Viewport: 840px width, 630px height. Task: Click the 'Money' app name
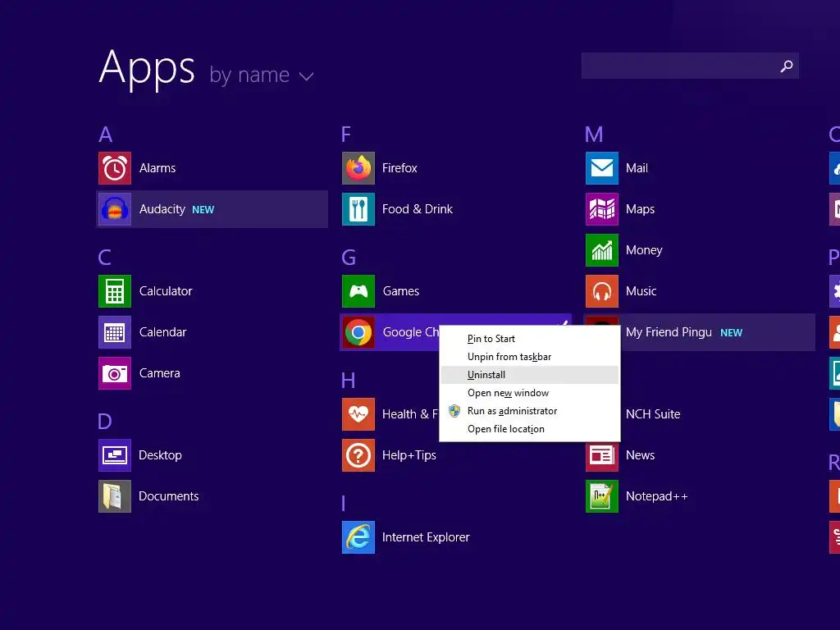[644, 250]
